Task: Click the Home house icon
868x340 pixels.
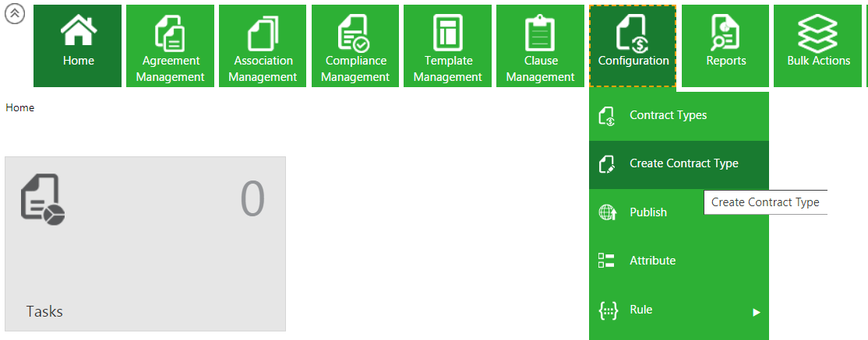Action: (78, 32)
